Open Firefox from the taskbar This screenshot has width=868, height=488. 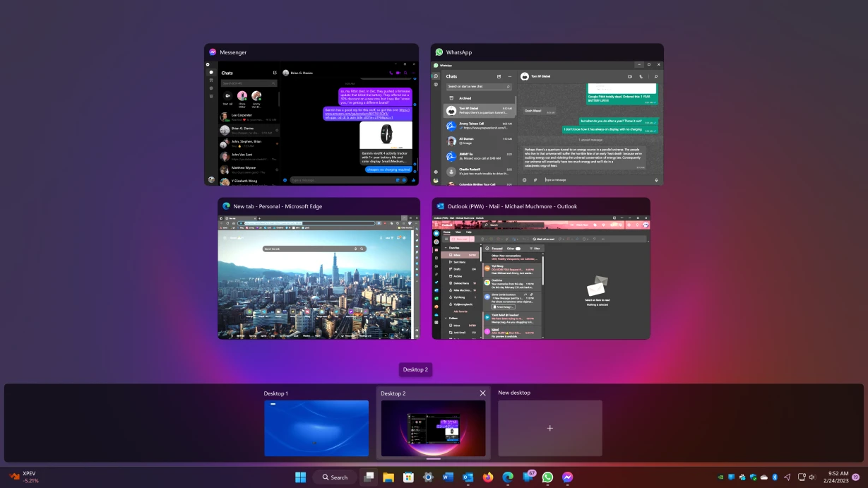click(488, 477)
